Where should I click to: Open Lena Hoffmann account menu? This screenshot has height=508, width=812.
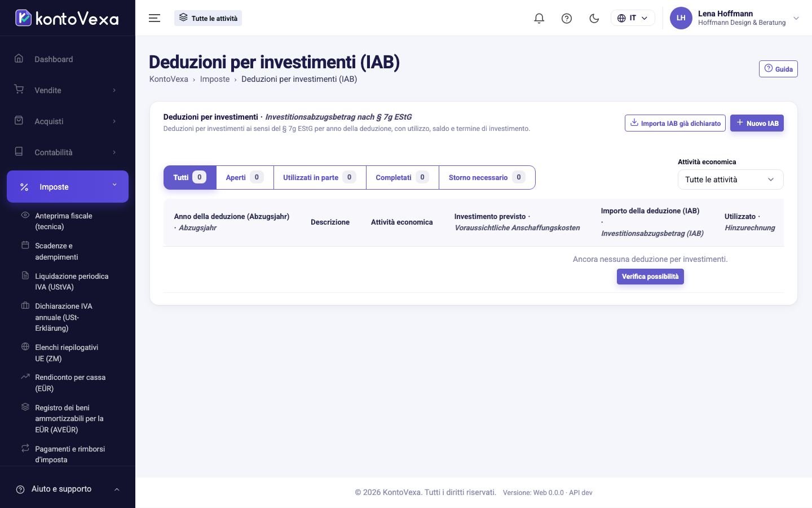[734, 18]
